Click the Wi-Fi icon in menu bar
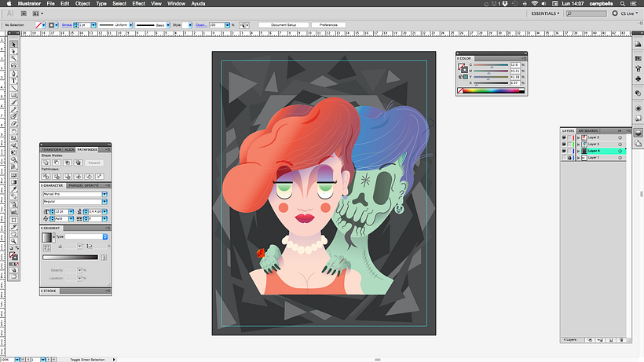 tap(534, 4)
